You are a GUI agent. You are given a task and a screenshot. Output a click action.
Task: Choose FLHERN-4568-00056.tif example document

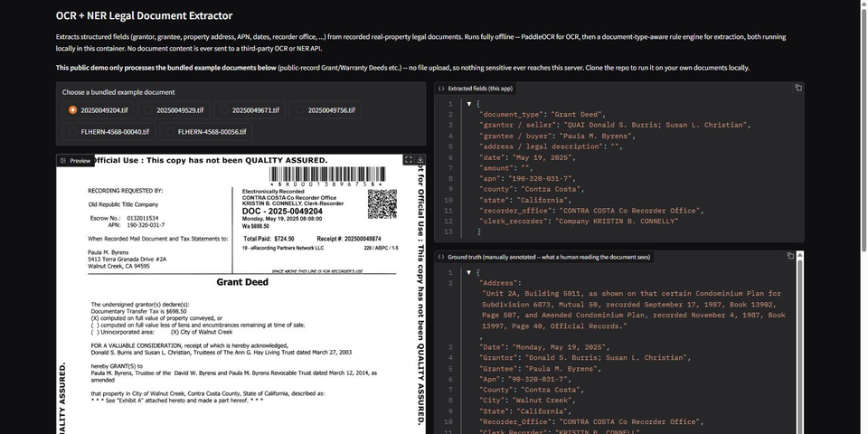click(x=206, y=132)
